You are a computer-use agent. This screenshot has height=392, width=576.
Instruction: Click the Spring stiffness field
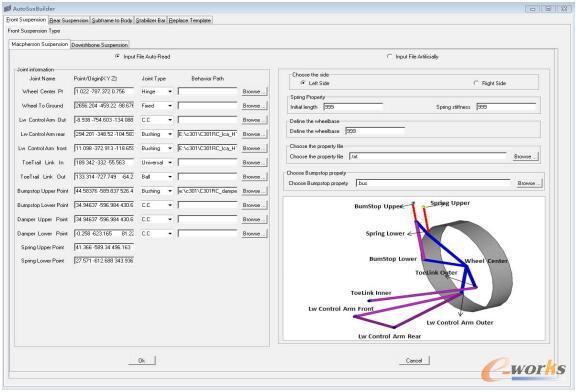[x=506, y=107]
